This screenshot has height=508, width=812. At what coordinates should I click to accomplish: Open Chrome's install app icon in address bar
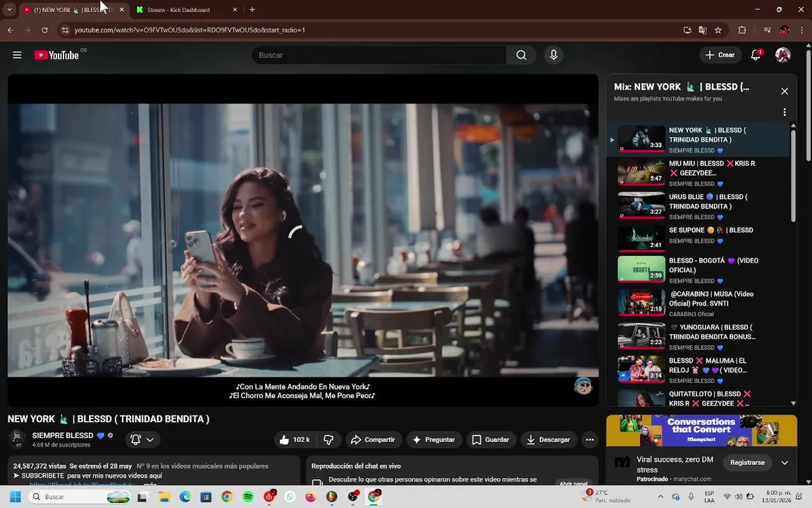pyautogui.click(x=687, y=30)
